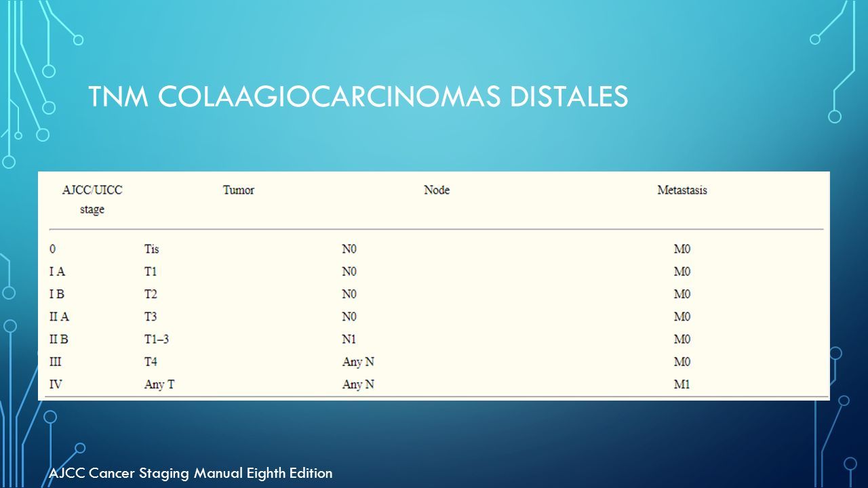Click the T1–3 tumor cell
The height and width of the screenshot is (488, 868).
pyautogui.click(x=157, y=339)
